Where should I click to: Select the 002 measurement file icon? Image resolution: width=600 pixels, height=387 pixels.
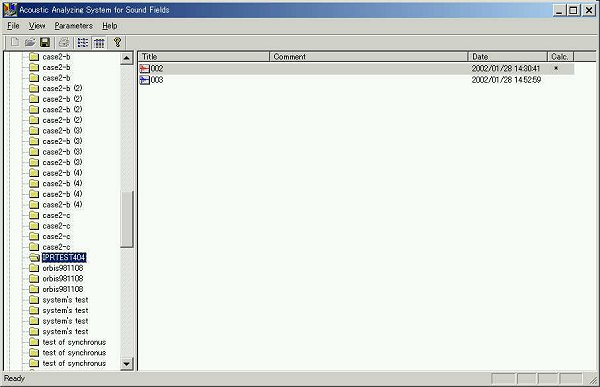[x=145, y=69]
